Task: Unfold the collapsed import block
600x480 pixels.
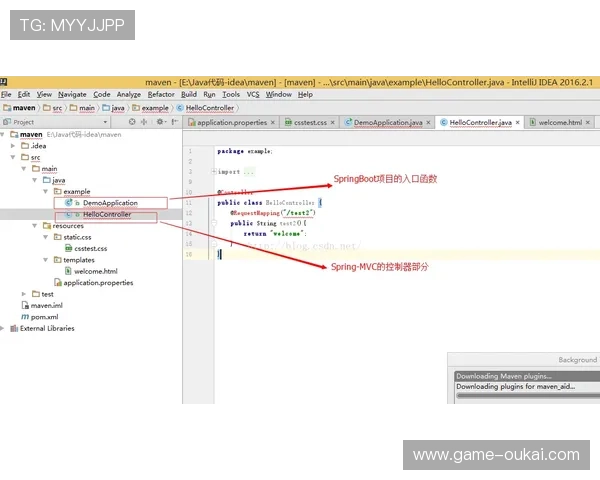Action: [218, 171]
